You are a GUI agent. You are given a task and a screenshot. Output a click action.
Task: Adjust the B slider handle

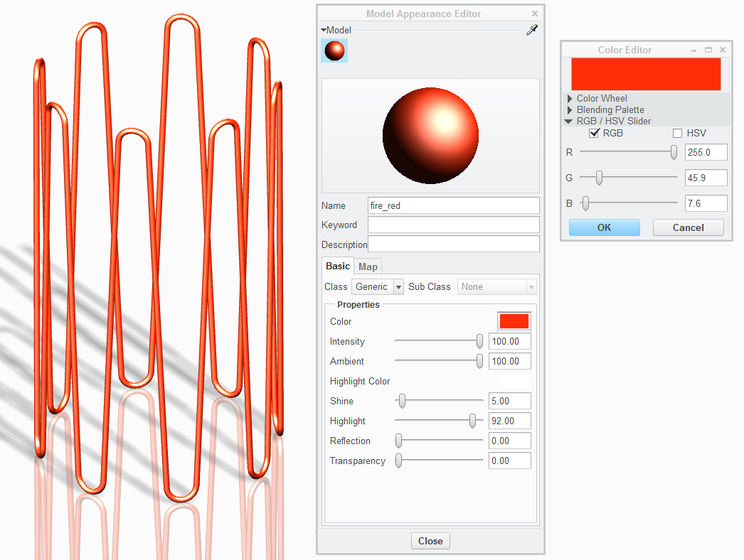pyautogui.click(x=585, y=203)
